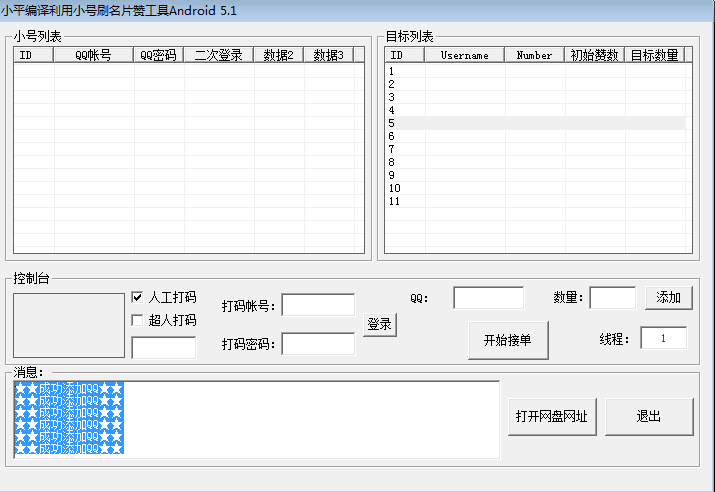Click the 目标数量 column header

pyautogui.click(x=655, y=55)
